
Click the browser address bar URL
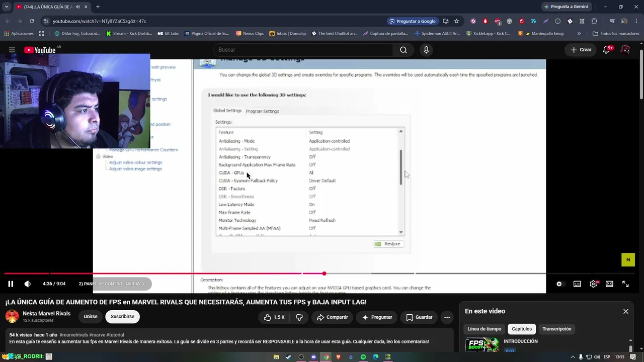pos(99,21)
